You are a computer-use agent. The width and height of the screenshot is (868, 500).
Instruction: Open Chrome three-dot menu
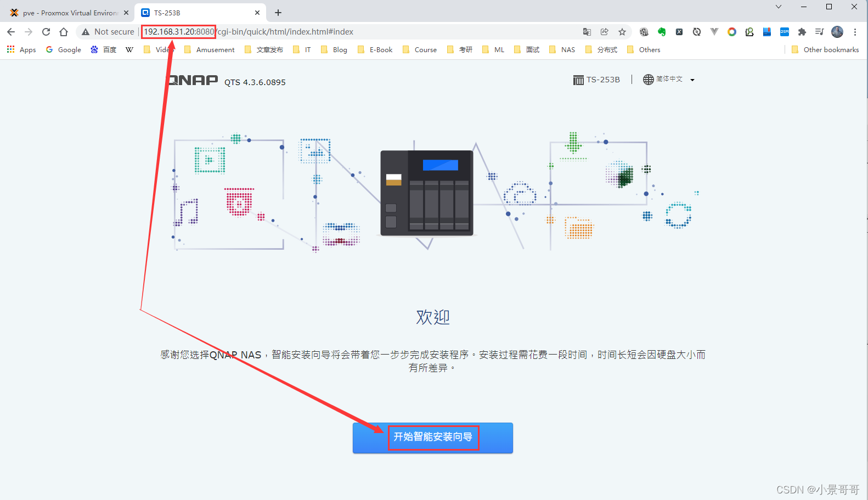pos(855,32)
